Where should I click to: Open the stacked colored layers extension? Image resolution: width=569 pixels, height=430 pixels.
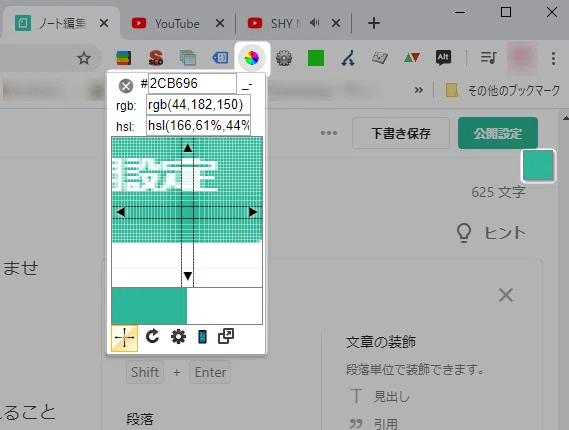[x=123, y=58]
